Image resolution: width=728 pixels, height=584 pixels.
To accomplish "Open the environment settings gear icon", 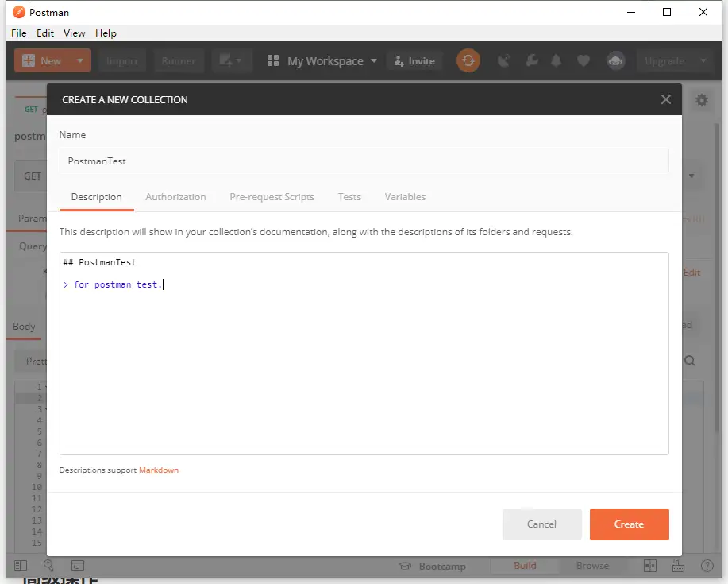I will (x=702, y=100).
